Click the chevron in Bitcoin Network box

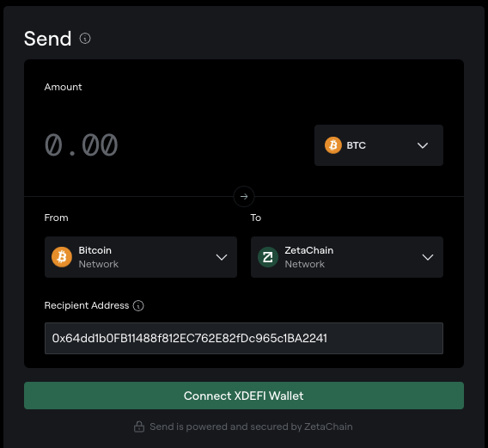click(x=222, y=257)
